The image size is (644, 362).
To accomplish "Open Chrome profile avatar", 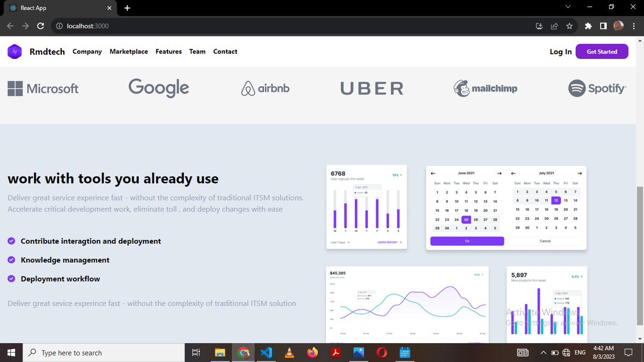I will [618, 26].
